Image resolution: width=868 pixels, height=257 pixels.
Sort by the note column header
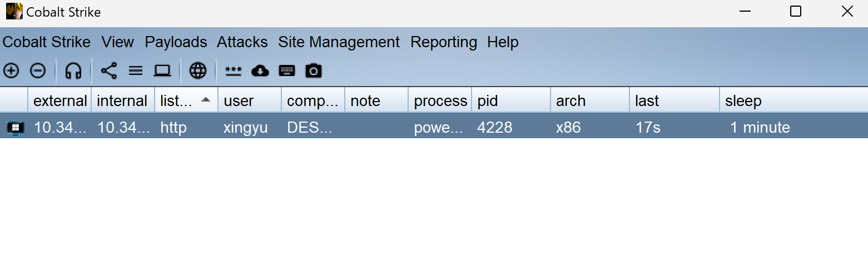point(376,100)
